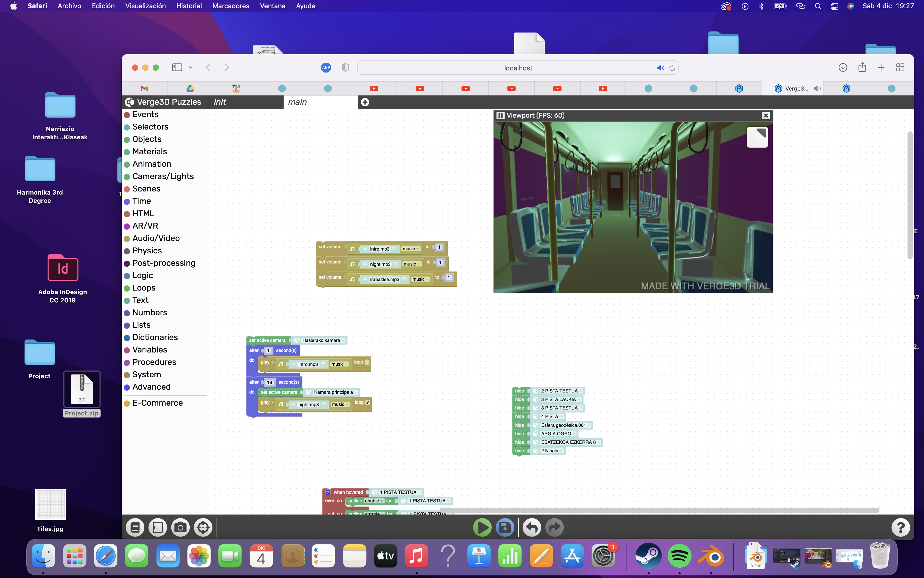Open Safari tab overview grid

pos(900,67)
